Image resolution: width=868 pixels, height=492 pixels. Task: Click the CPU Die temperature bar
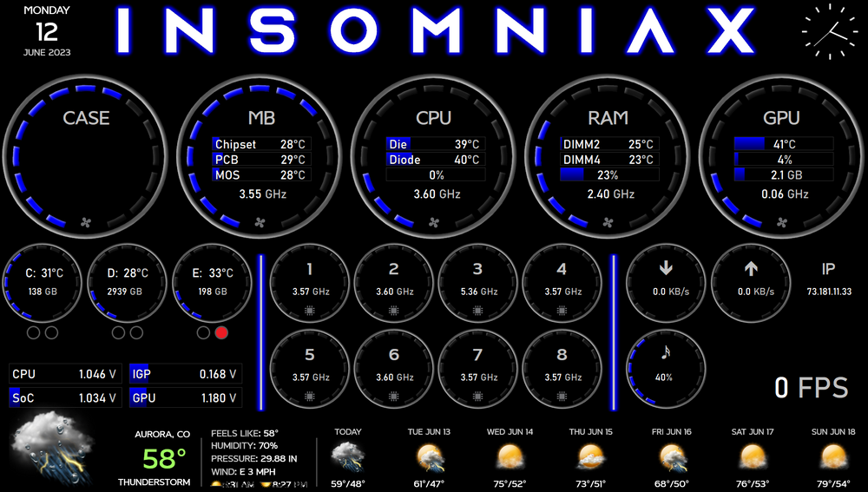point(435,144)
